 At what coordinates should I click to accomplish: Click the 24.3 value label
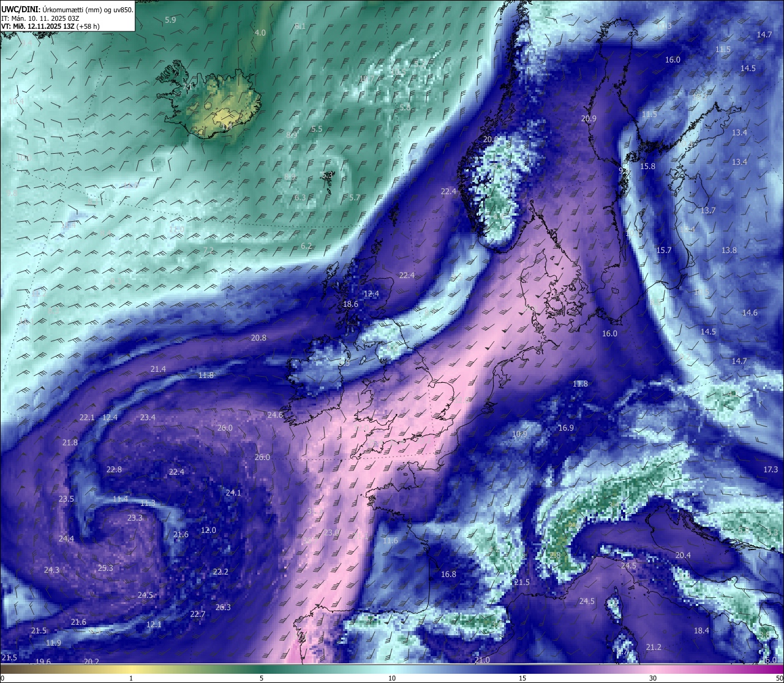pos(52,570)
